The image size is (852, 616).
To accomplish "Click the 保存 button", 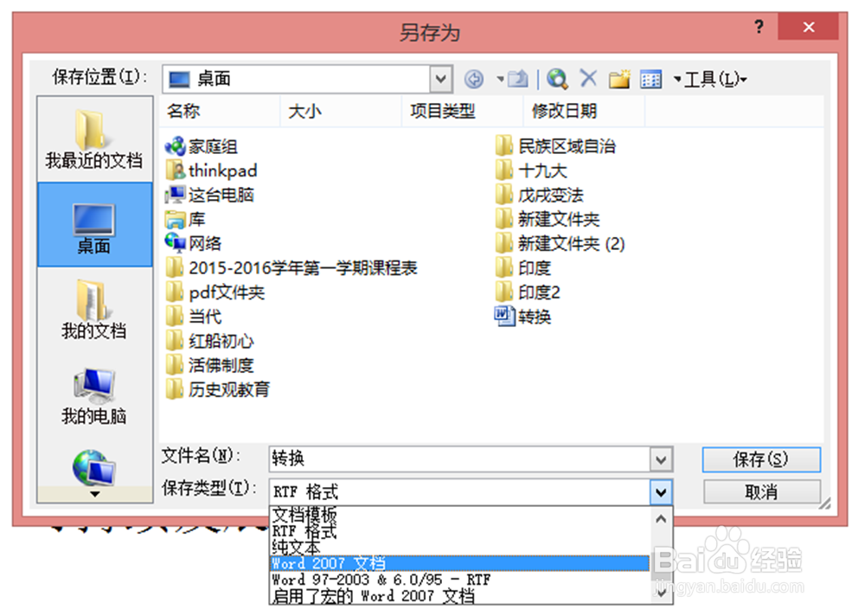I will [761, 459].
